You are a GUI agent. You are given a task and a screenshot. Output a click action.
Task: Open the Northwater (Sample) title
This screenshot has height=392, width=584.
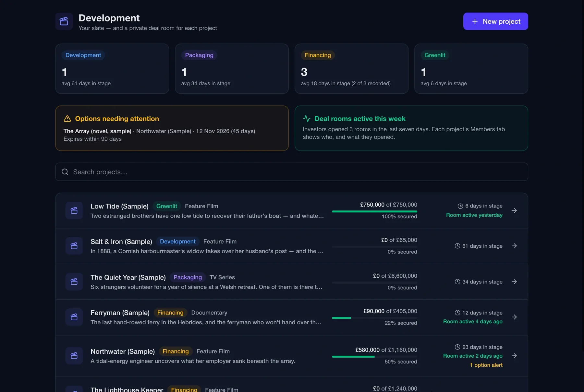(x=123, y=351)
